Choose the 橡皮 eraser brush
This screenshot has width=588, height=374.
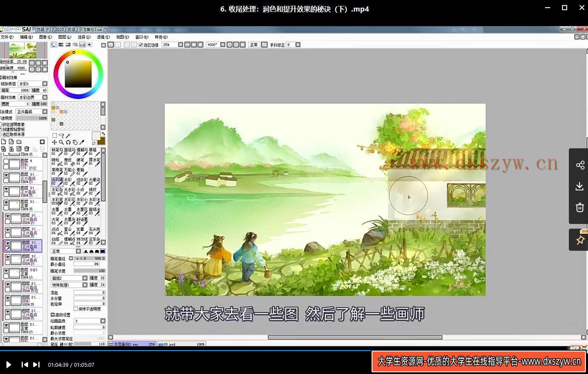[x=70, y=162]
